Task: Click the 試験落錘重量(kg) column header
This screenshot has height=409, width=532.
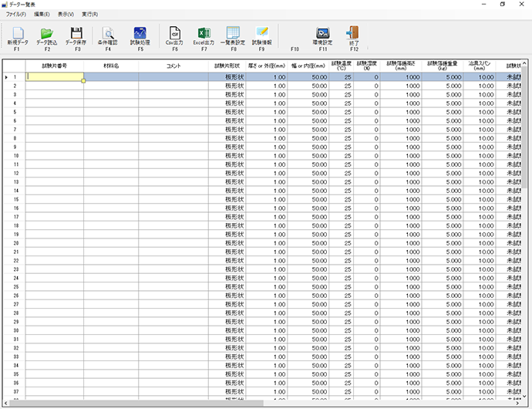Action: point(443,66)
